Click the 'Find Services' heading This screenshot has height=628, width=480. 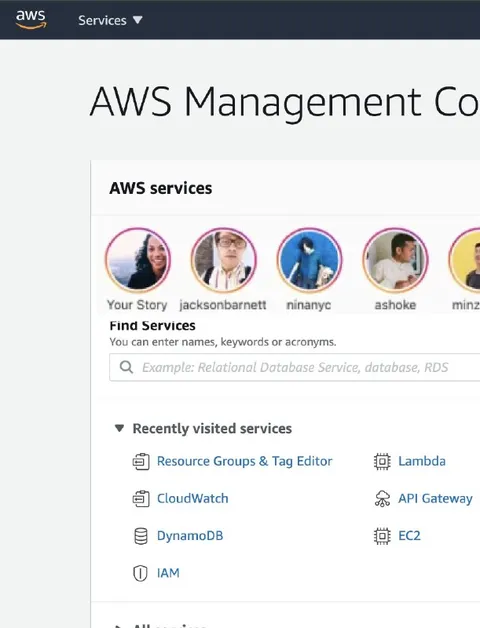[x=153, y=326]
